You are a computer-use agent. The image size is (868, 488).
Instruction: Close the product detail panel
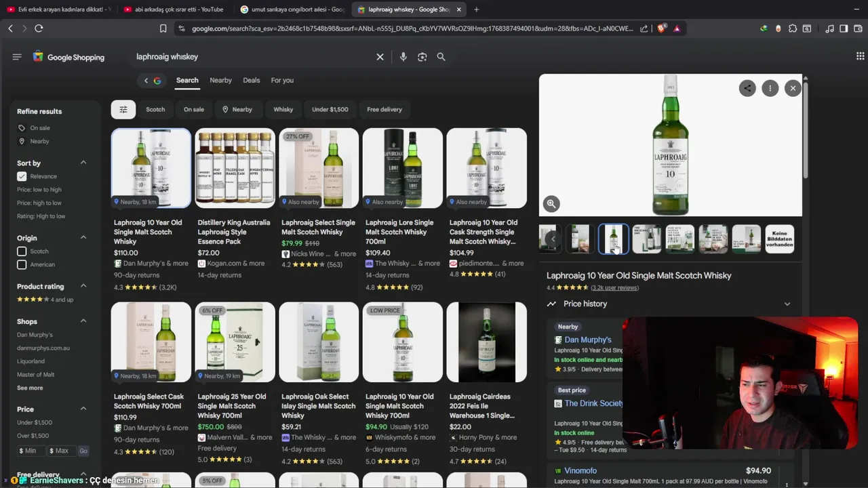tap(793, 88)
